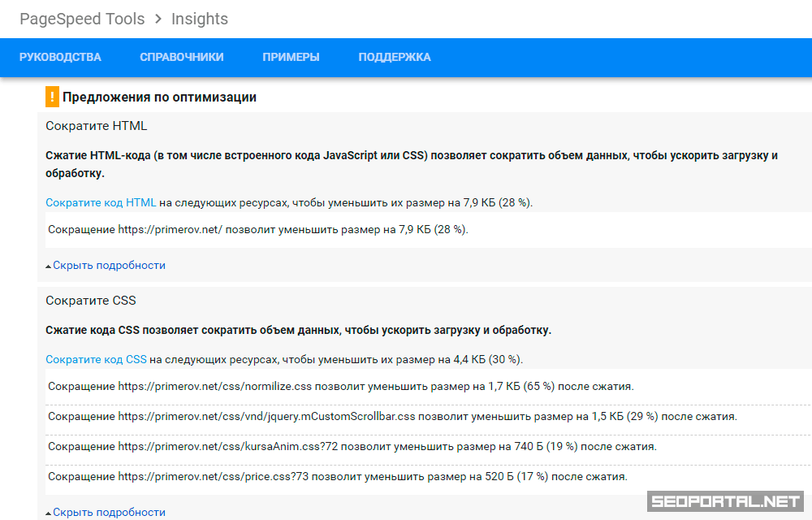The height and width of the screenshot is (520, 812).
Task: Click the 'Сократите HTML' section heading
Action: pos(96,126)
